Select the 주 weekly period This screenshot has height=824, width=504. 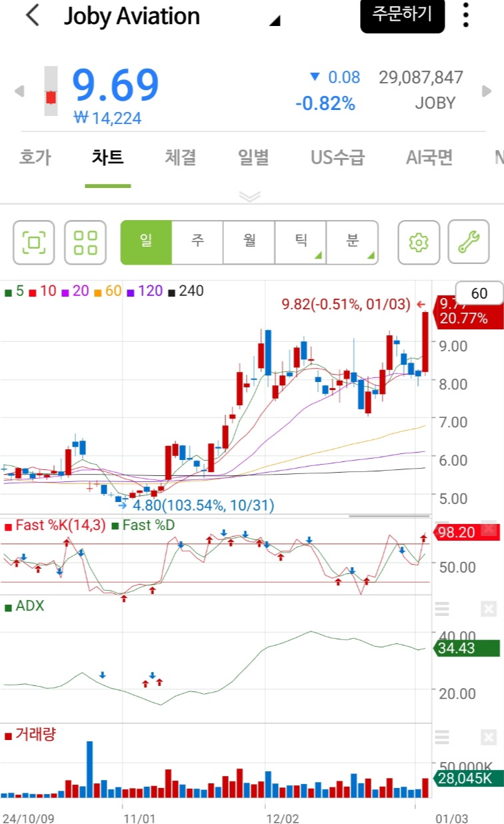197,242
